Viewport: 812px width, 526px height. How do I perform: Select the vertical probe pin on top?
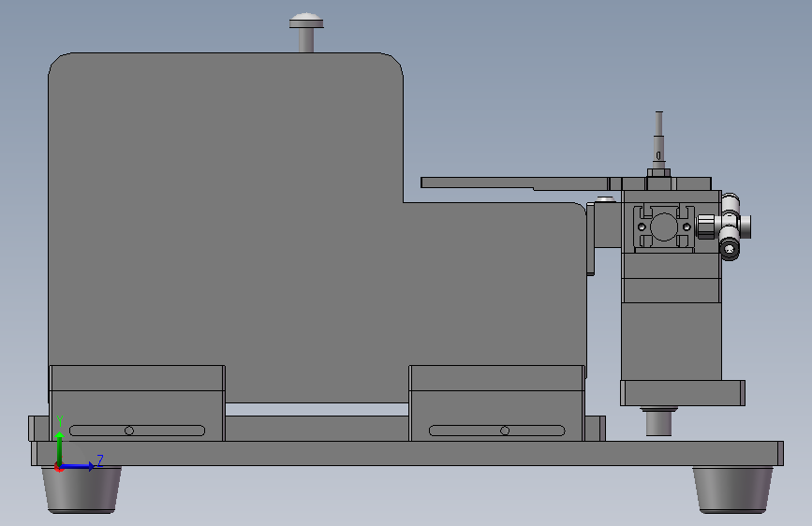[658, 139]
